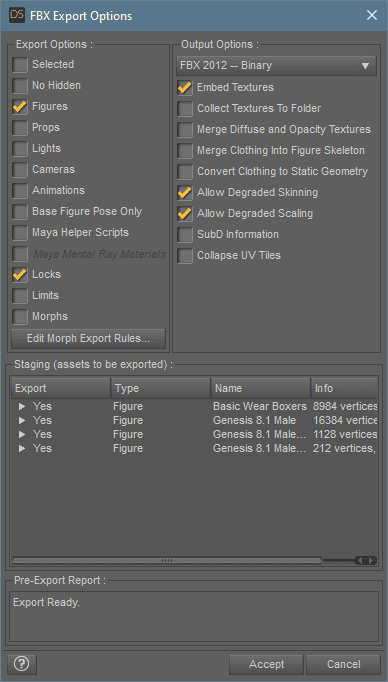Enable the Animations checkbox
Screen dimensions: 388x682
[20, 191]
